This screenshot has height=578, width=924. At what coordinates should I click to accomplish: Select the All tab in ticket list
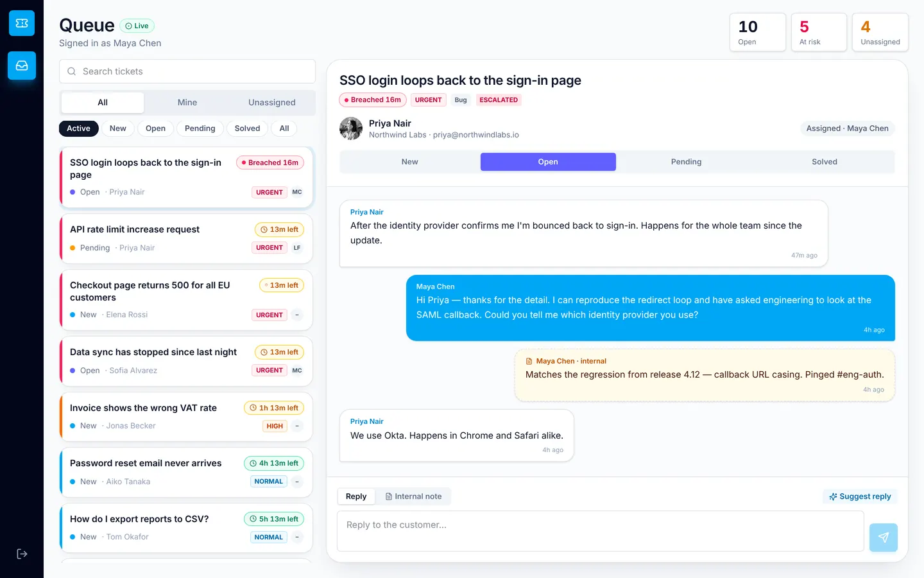tap(103, 103)
